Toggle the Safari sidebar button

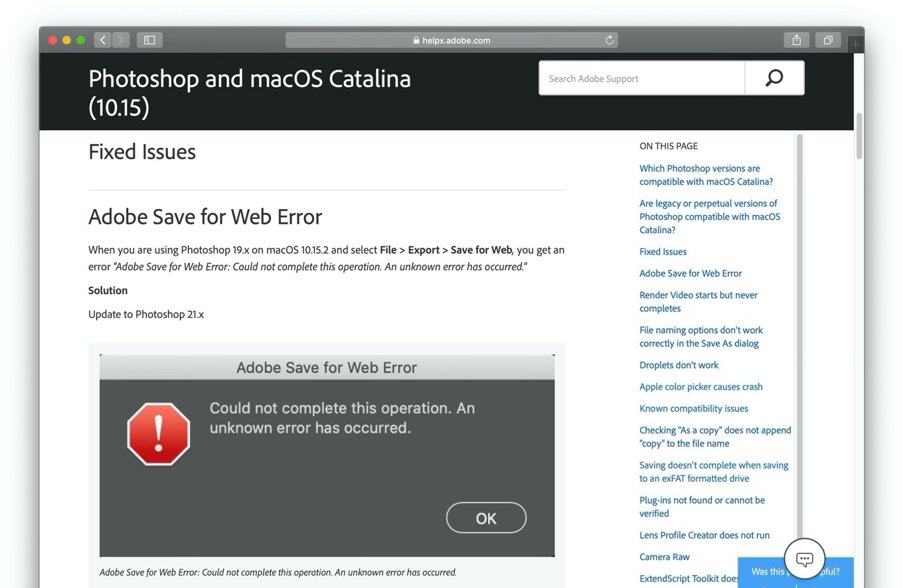coord(149,40)
